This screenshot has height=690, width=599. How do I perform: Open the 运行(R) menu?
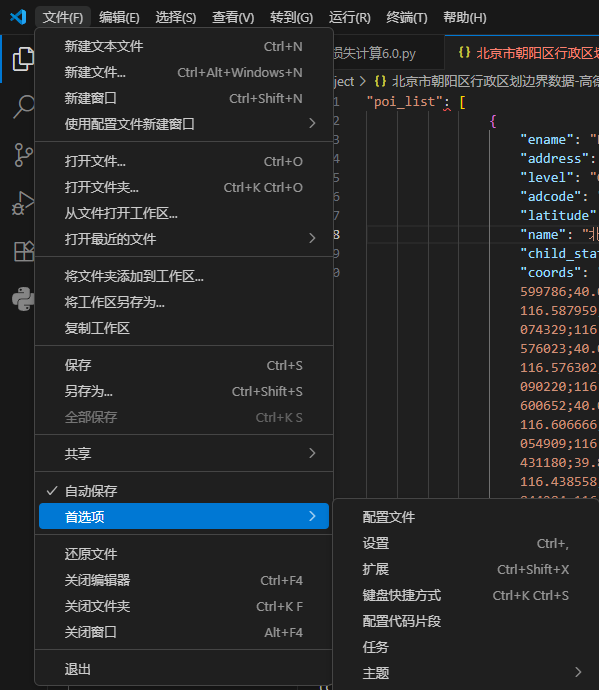point(349,18)
